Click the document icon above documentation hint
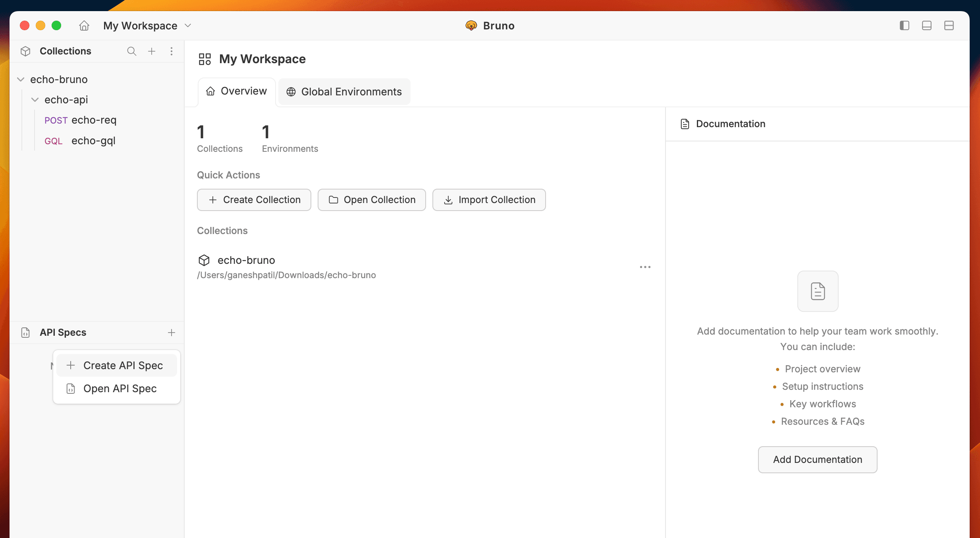 coord(818,291)
